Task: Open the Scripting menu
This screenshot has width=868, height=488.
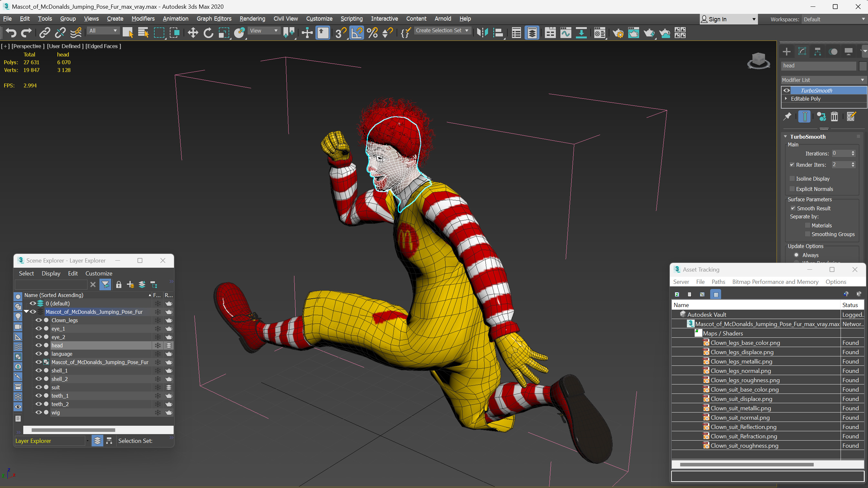Action: point(352,18)
